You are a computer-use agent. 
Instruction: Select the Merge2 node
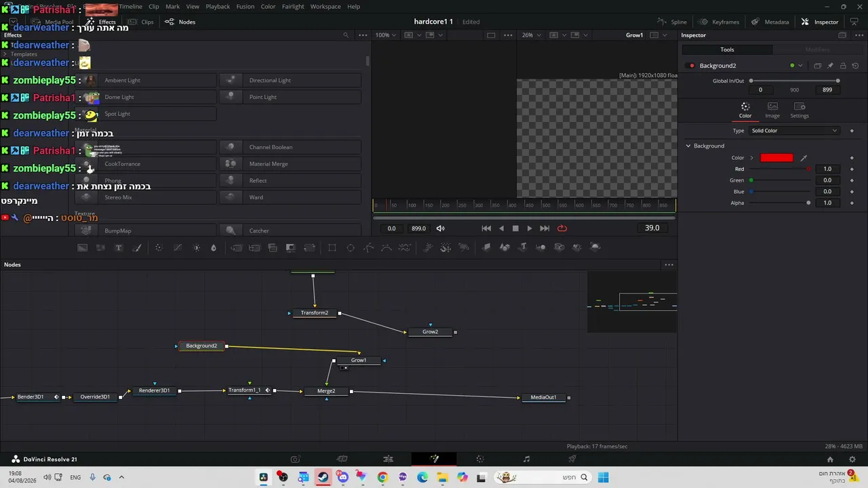pos(326,391)
